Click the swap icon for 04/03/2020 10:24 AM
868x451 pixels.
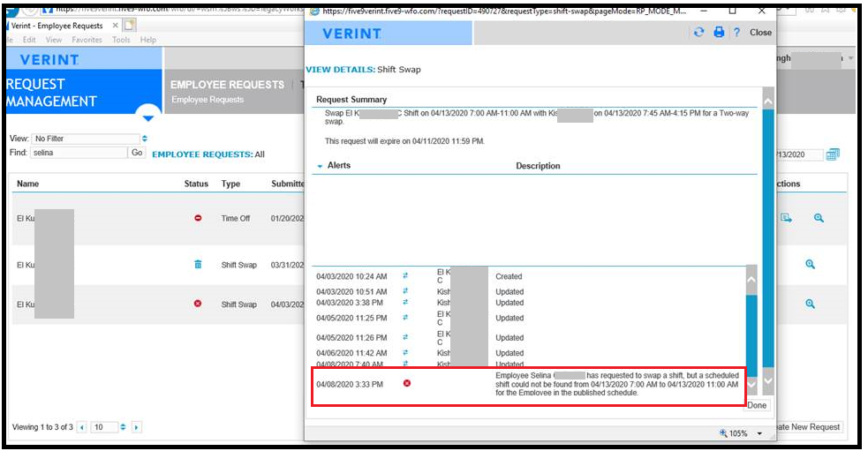pyautogui.click(x=405, y=275)
